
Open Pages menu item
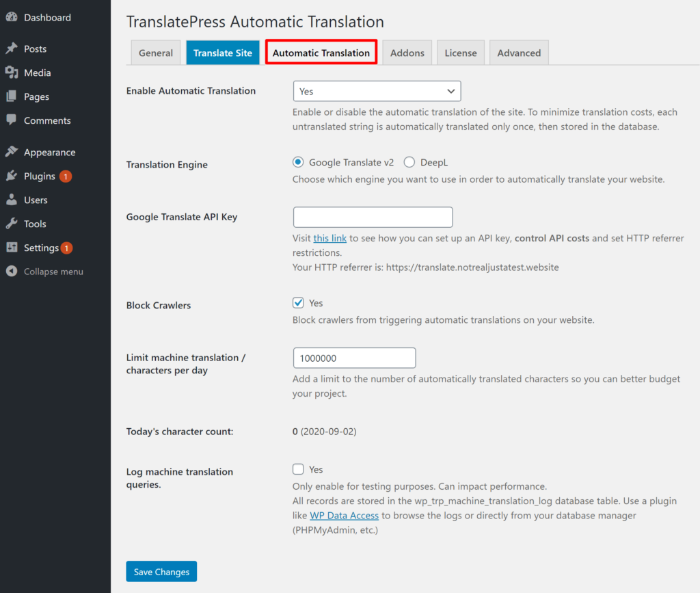[x=37, y=96]
